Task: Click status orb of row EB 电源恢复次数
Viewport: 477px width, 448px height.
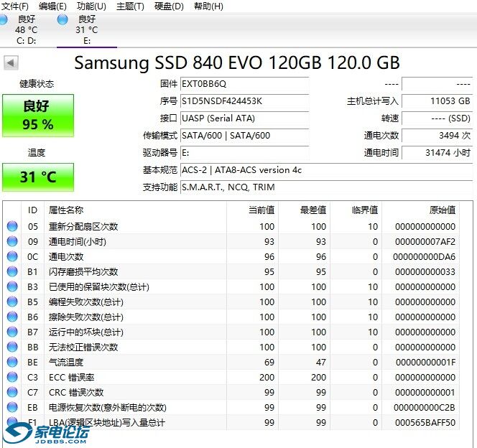Action: (x=12, y=407)
